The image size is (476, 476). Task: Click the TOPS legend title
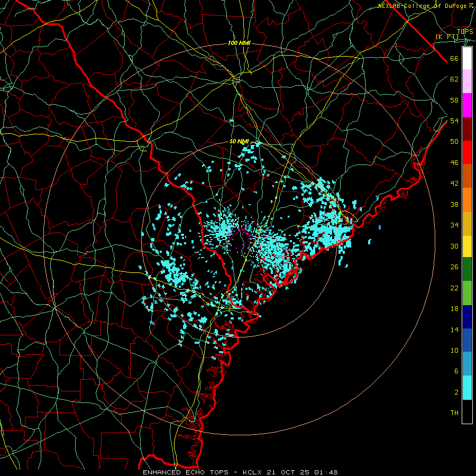pyautogui.click(x=465, y=31)
